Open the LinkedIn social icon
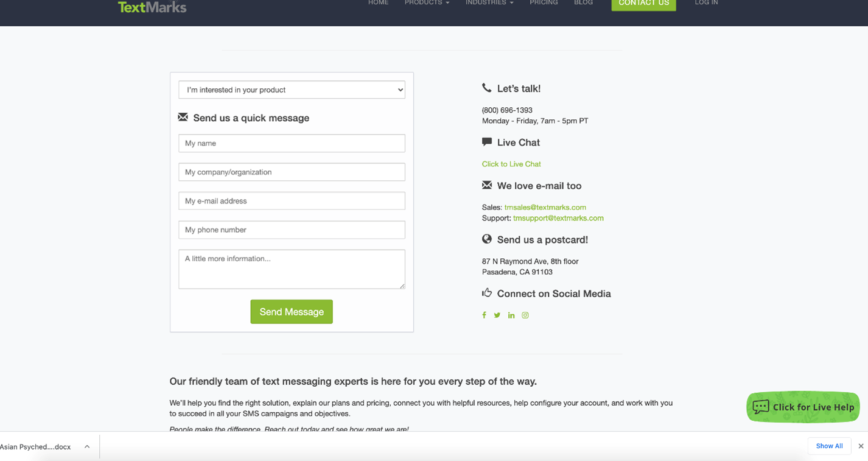This screenshot has width=868, height=461. click(511, 315)
